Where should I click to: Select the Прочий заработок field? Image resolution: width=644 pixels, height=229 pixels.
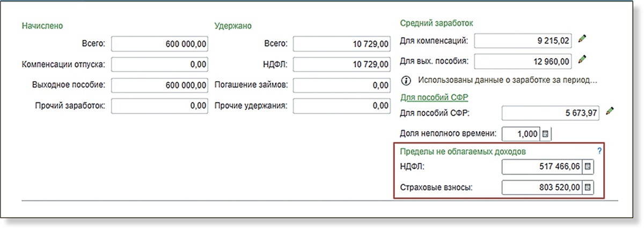[x=160, y=106]
